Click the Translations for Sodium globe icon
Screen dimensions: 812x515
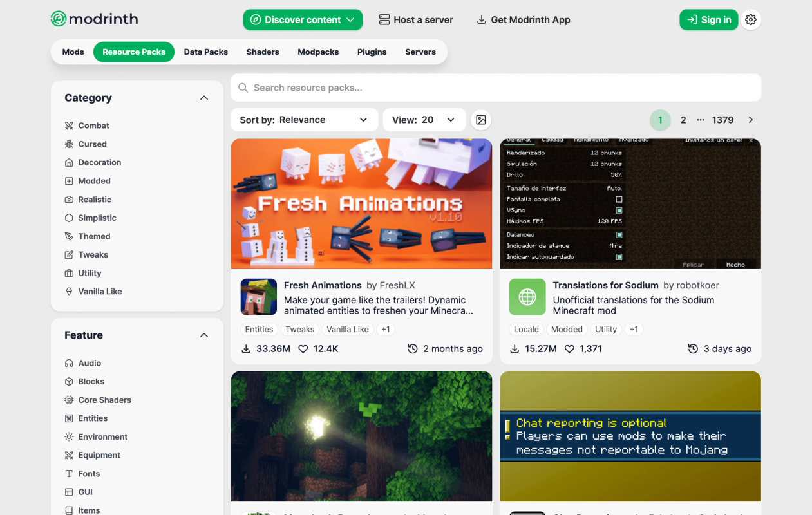pyautogui.click(x=527, y=297)
